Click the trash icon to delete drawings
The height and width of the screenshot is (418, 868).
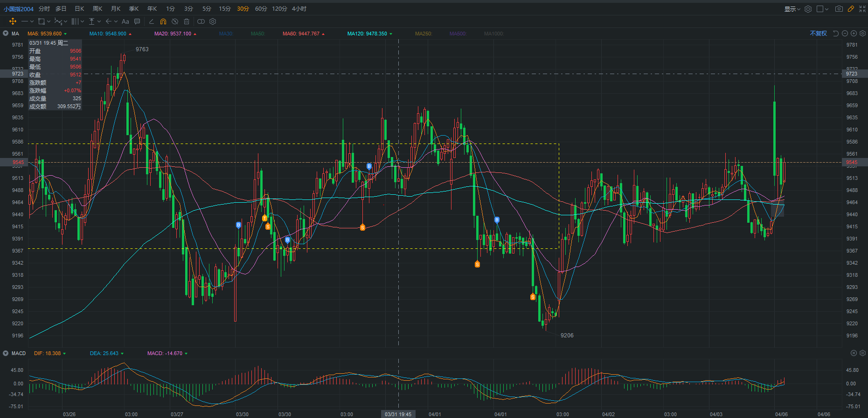(x=187, y=21)
